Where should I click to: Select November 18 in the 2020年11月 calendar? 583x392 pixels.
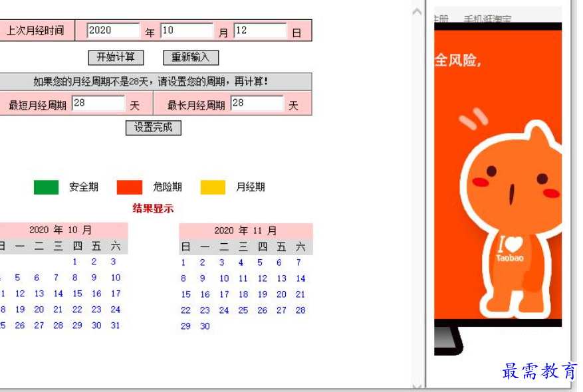pos(243,294)
